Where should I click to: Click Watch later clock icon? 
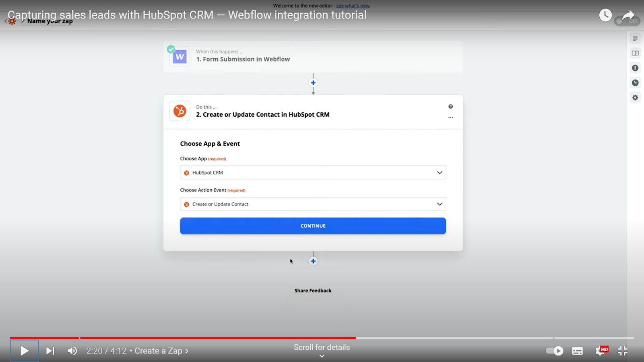605,15
